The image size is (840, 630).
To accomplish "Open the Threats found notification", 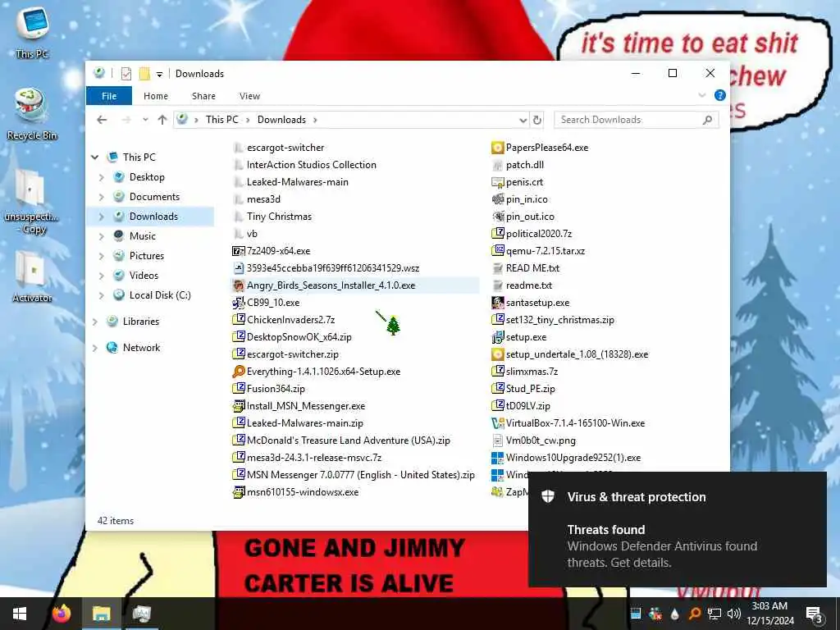I will [677, 529].
